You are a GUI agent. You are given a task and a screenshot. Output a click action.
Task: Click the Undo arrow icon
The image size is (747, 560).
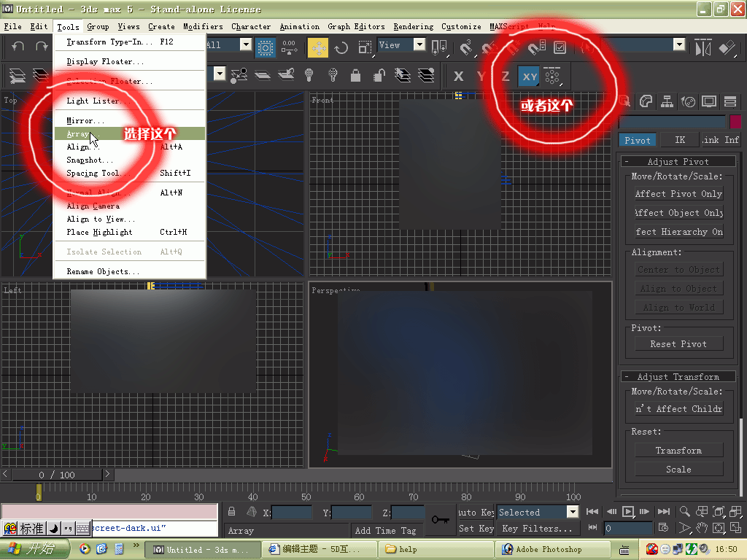point(18,46)
